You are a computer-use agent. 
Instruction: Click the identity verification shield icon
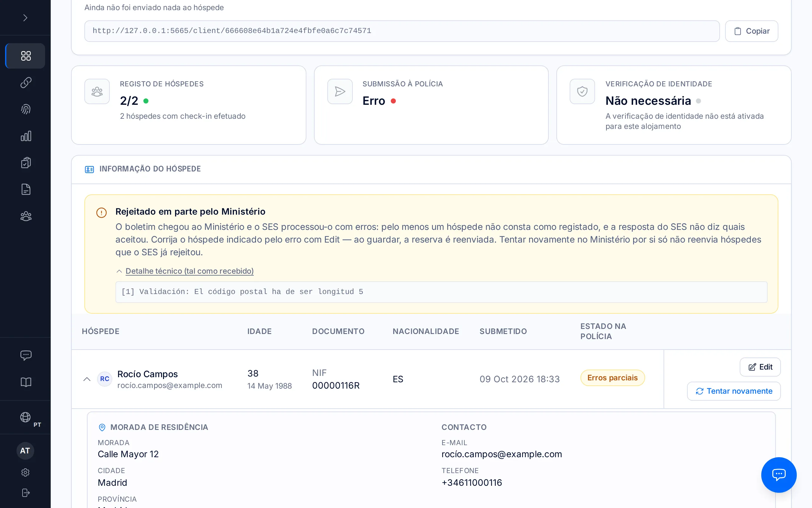[582, 91]
